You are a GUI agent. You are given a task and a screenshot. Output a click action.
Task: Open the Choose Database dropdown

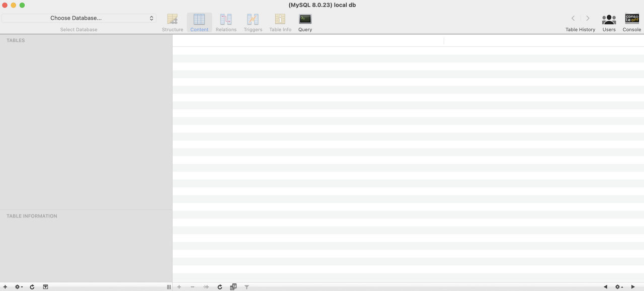[79, 18]
